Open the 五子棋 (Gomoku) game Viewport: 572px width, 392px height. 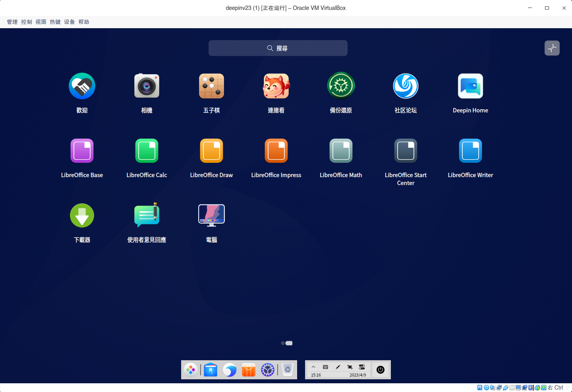click(x=211, y=86)
